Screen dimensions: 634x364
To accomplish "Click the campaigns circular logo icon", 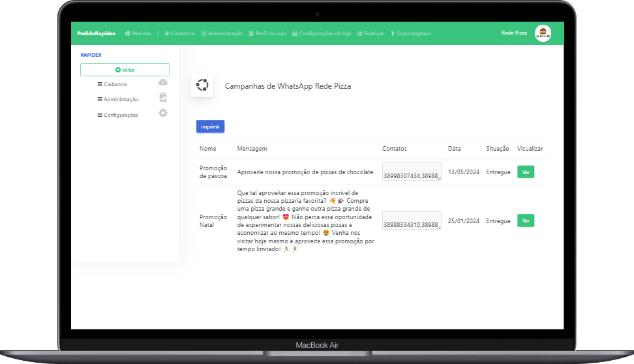I will pyautogui.click(x=202, y=85).
